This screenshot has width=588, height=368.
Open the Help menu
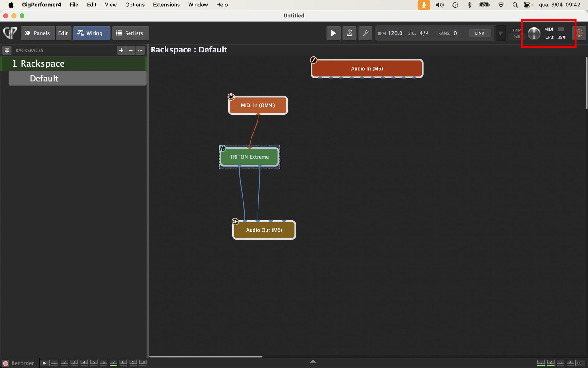(x=222, y=5)
